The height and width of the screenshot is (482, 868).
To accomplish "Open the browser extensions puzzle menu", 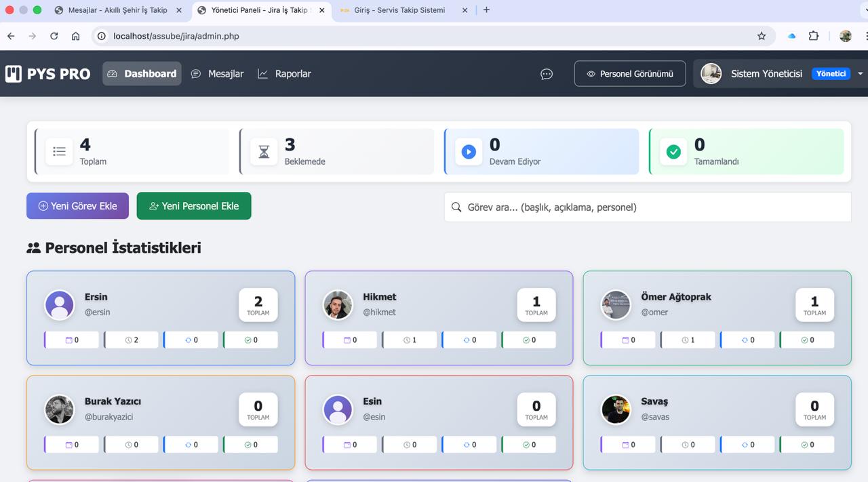I will (x=813, y=35).
